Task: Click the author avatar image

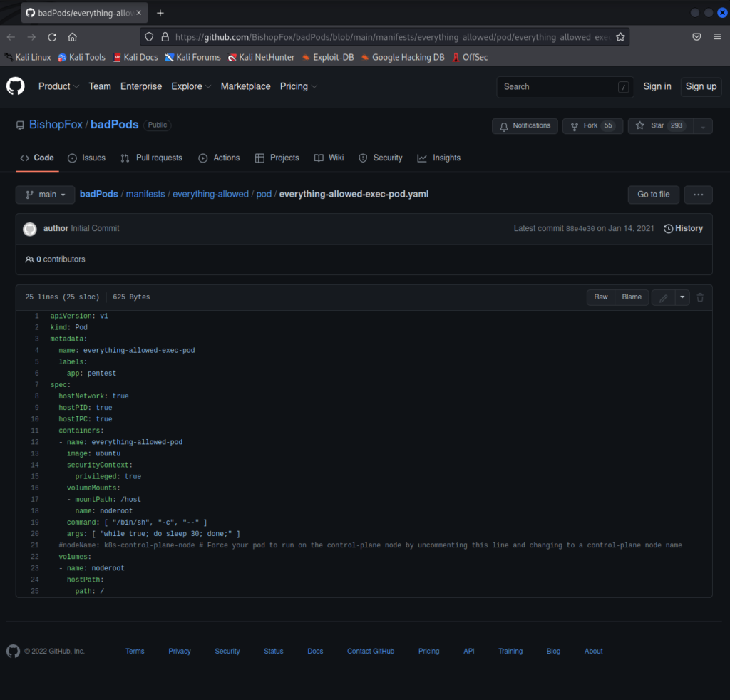Action: 30,229
